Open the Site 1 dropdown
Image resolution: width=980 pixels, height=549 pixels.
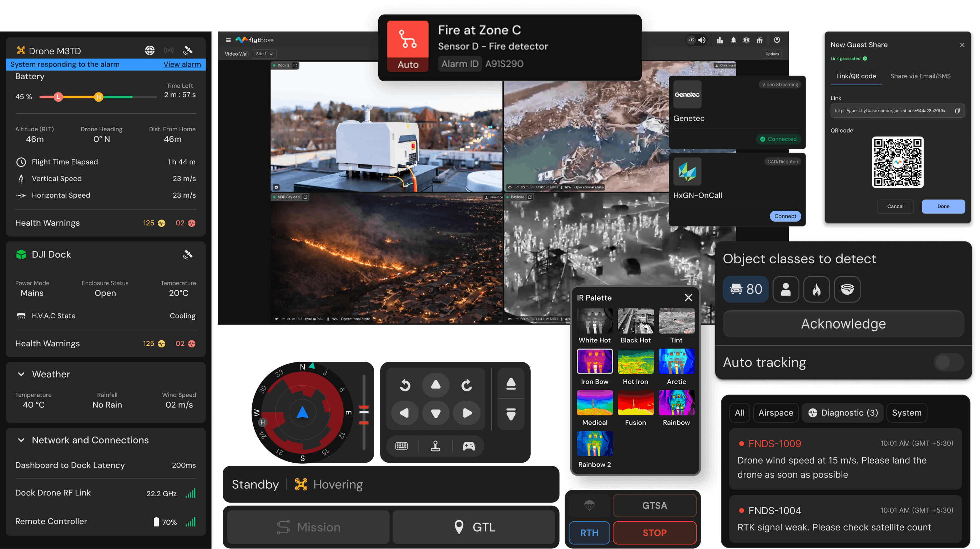pyautogui.click(x=264, y=54)
